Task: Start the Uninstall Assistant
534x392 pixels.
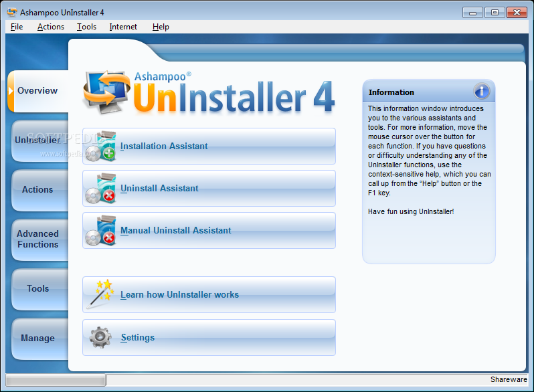Action: [209, 189]
